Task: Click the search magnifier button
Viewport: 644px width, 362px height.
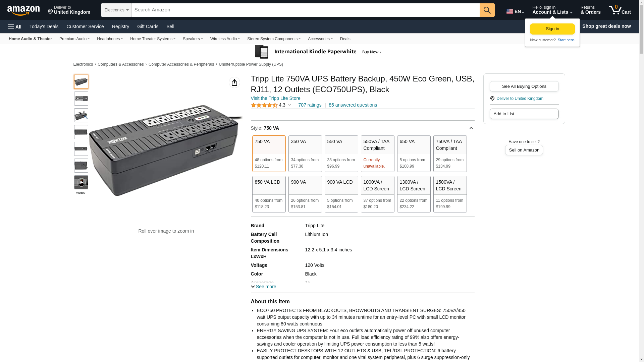Action: click(x=487, y=10)
